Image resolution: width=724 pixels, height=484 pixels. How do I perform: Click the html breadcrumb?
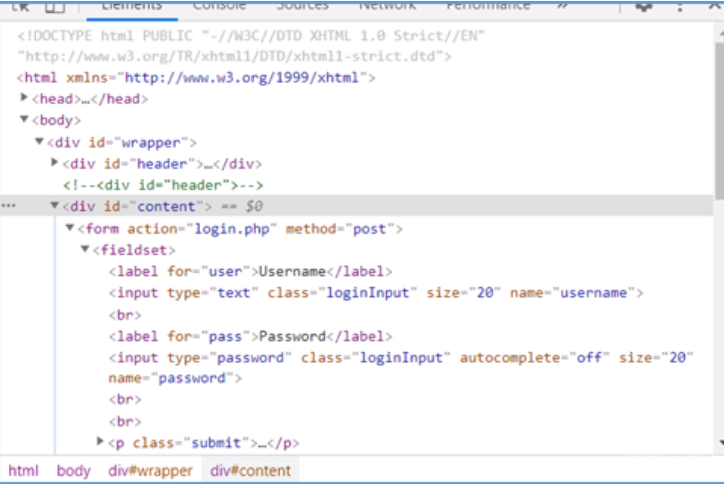[23, 470]
